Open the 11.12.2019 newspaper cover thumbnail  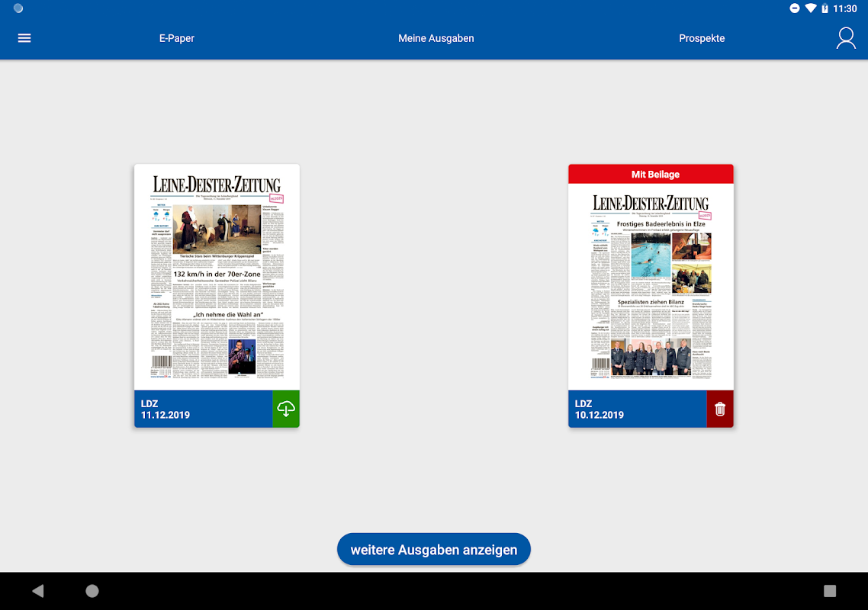click(x=217, y=278)
